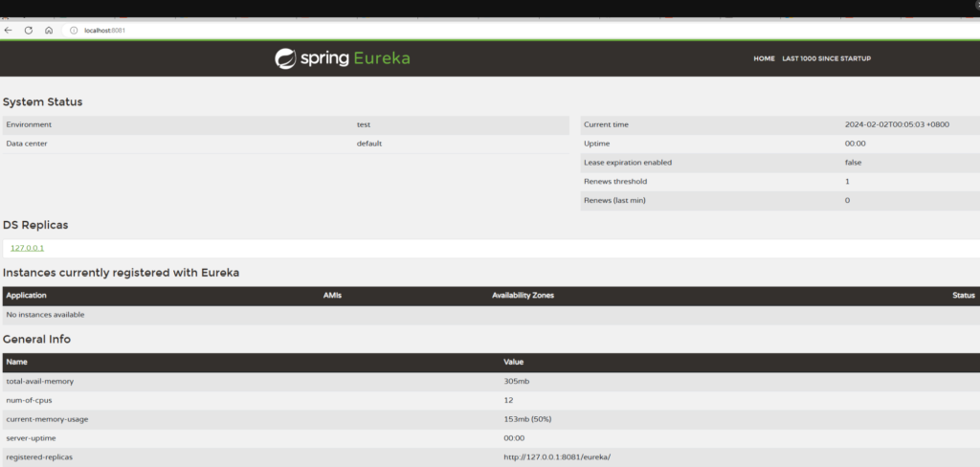Click the Renews (last min) label
Screen dimensions: 980x467
click(614, 201)
